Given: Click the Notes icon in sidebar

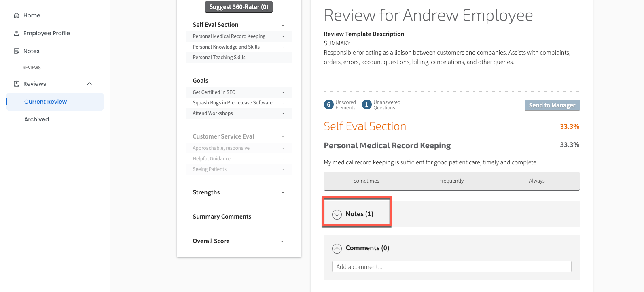Looking at the screenshot, I should pyautogui.click(x=17, y=51).
